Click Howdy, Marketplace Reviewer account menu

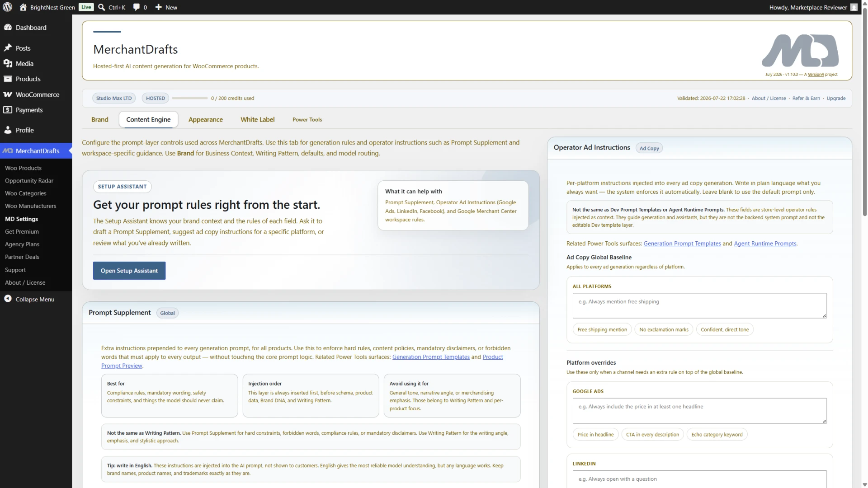[813, 7]
